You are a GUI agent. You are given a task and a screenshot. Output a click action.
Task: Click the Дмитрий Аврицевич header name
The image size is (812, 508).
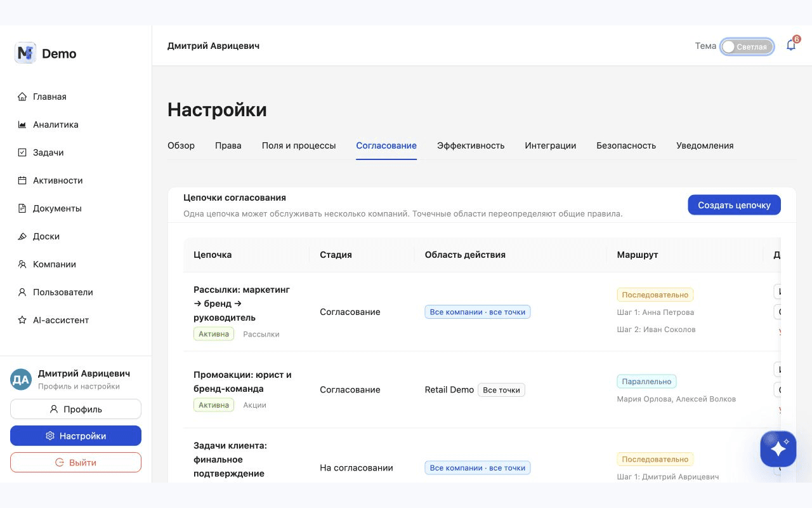click(213, 46)
